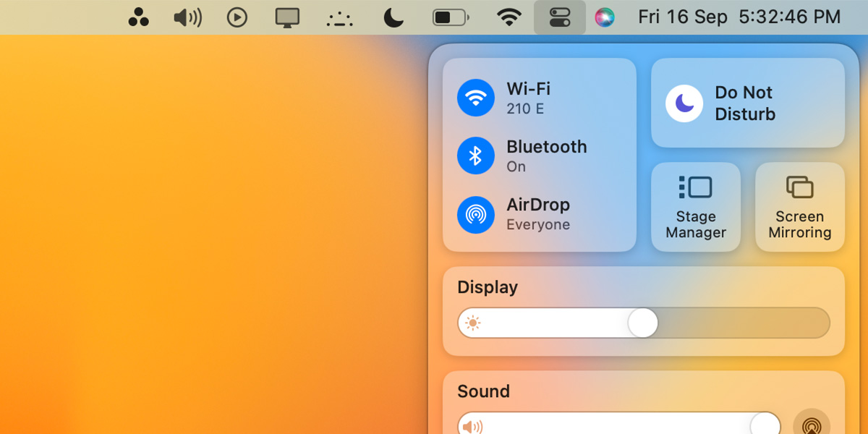Click the Display brightness slider knob
The height and width of the screenshot is (434, 868).
pos(642,323)
